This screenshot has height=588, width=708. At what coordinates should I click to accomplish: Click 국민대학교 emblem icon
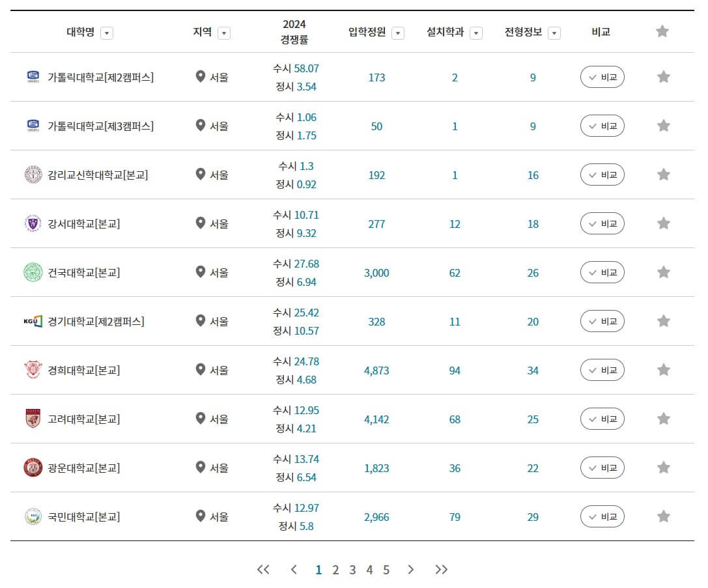pyautogui.click(x=33, y=517)
